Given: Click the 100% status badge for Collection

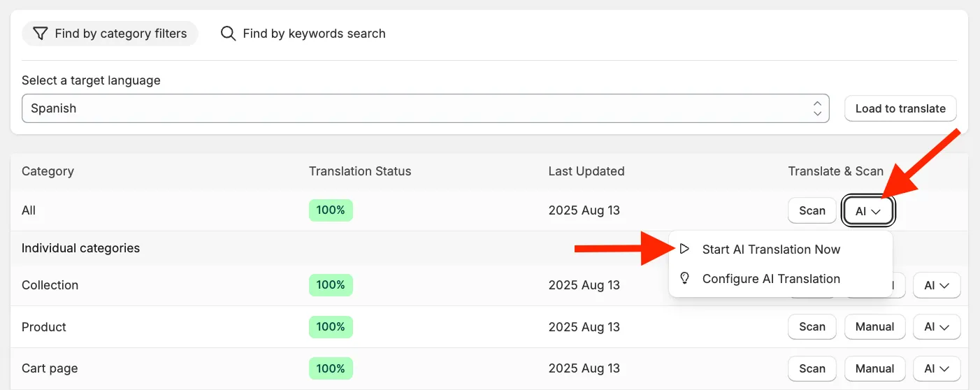Looking at the screenshot, I should 331,285.
